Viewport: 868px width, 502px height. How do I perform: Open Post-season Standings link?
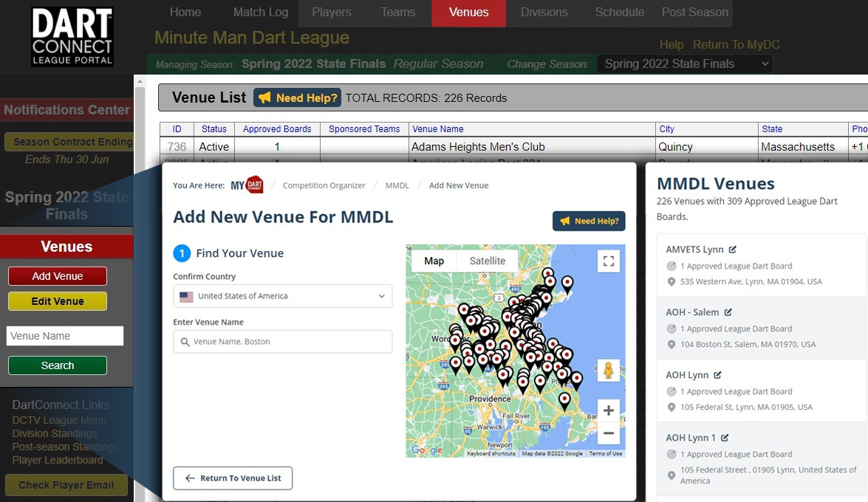(65, 447)
